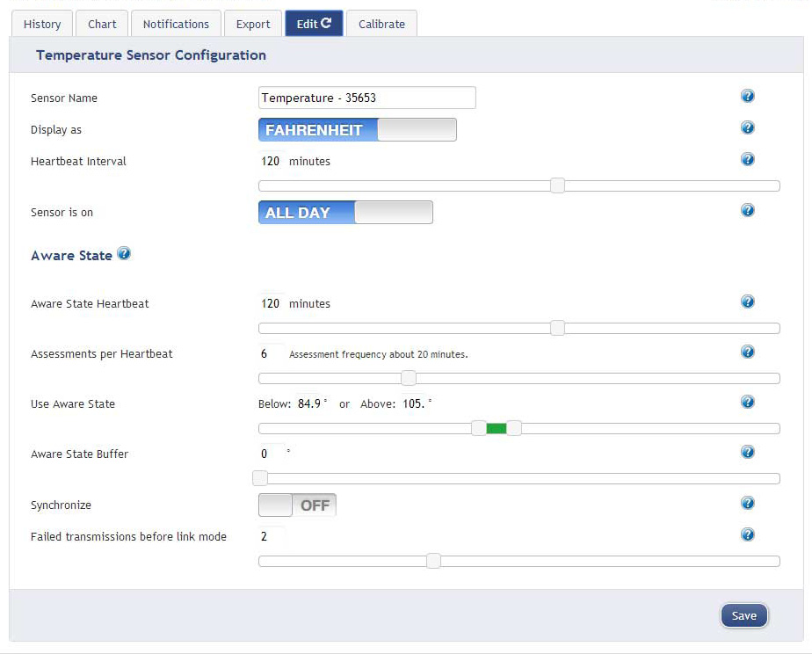Viewport: 812px width, 654px height.
Task: Click the Assessments per Heartbeat slider handle
Action: coord(409,378)
